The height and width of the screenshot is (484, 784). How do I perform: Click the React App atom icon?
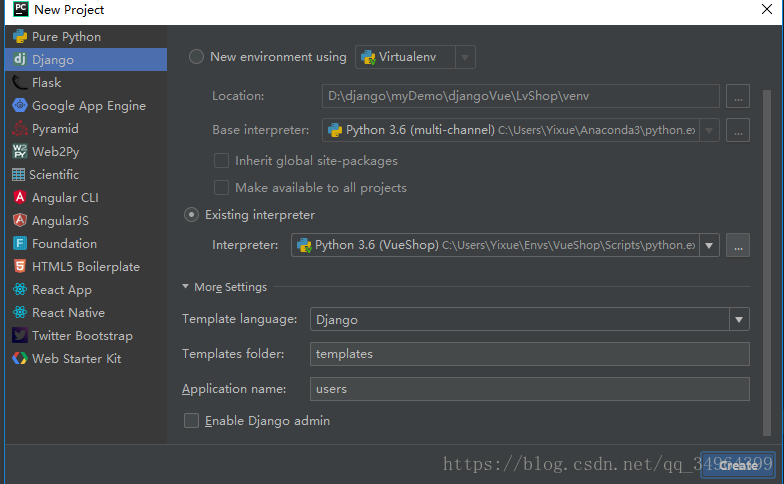click(x=20, y=290)
